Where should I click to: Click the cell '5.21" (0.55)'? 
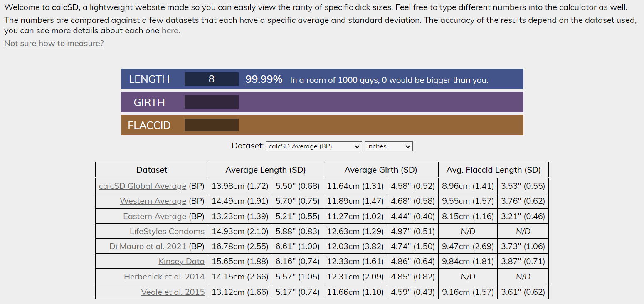(x=298, y=216)
